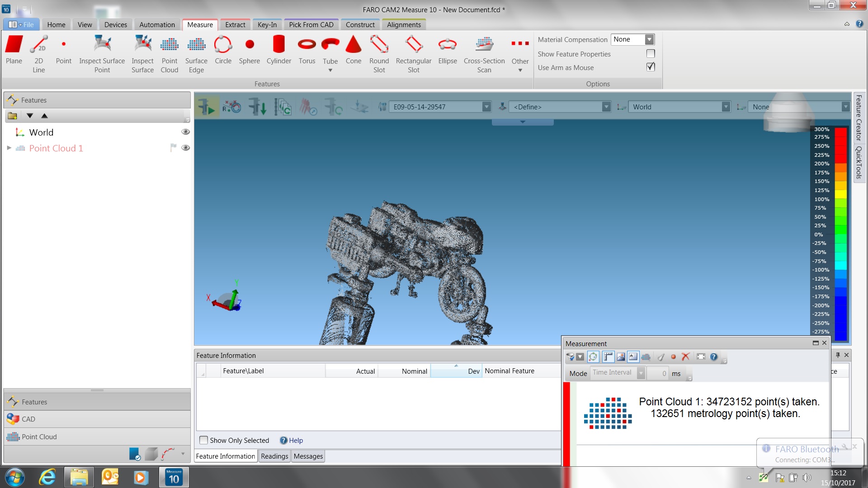Open the help icon in Measurement toolbar
Viewport: 868px width, 488px height.
(714, 357)
